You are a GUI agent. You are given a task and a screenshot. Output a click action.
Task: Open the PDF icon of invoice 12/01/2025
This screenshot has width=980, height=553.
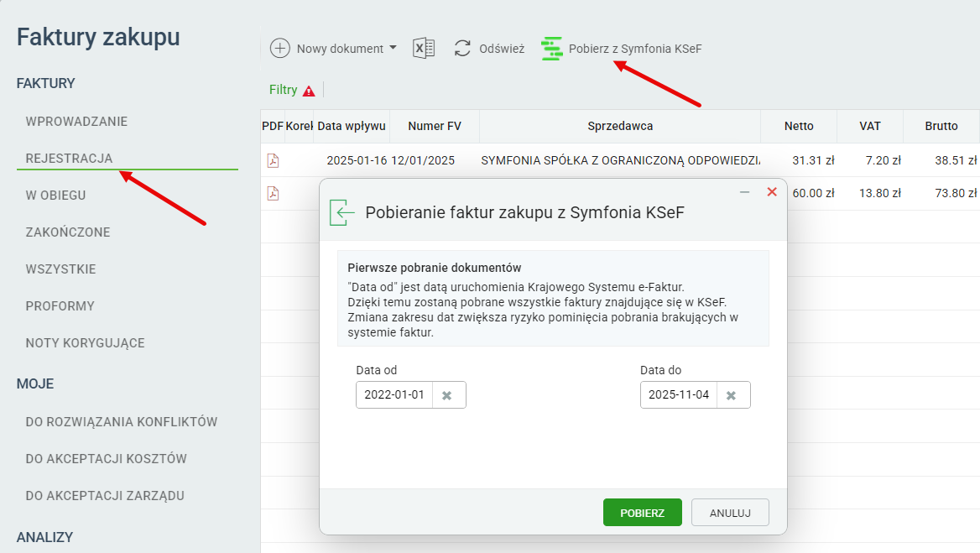[x=274, y=160]
